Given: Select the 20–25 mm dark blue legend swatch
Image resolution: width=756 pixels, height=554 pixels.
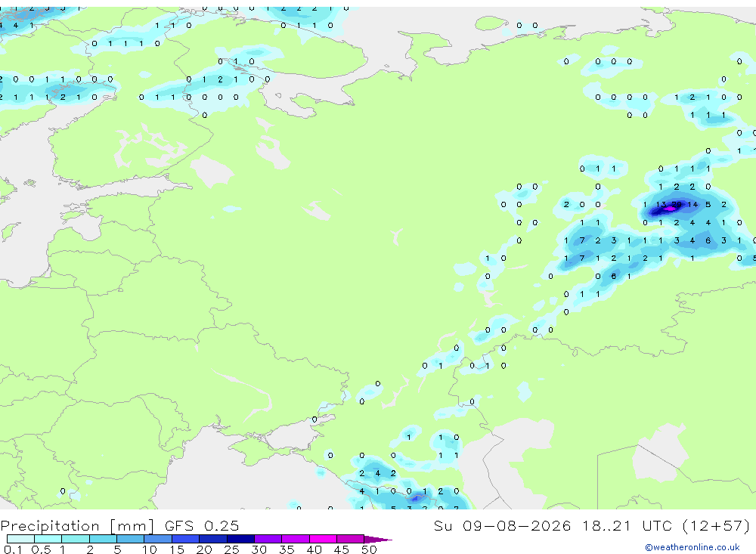Looking at the screenshot, I should tap(212, 539).
